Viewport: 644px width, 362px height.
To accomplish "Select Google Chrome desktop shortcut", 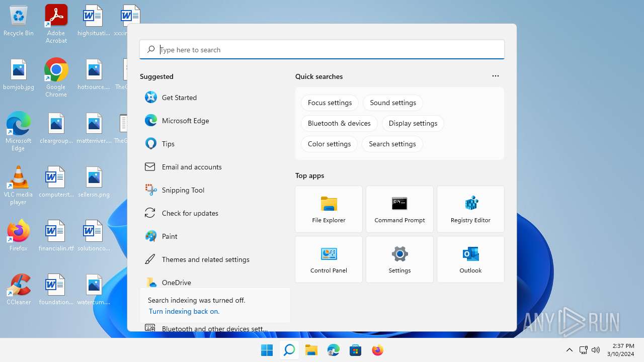I will pyautogui.click(x=56, y=78).
